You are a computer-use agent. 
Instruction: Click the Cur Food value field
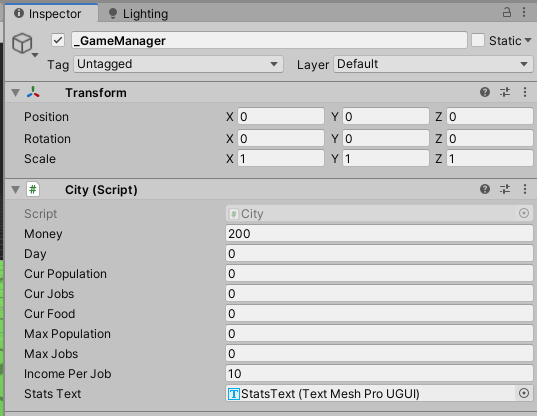[379, 314]
